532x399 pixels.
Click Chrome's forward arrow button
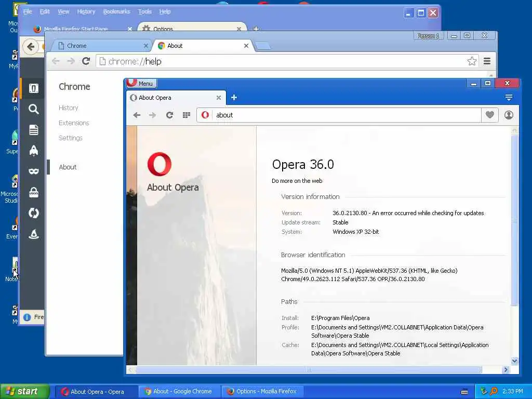71,61
